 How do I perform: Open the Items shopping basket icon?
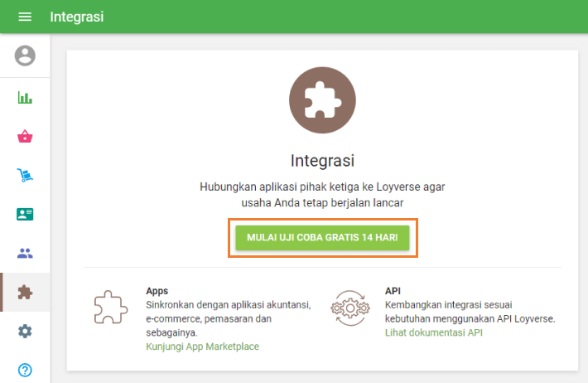25,136
